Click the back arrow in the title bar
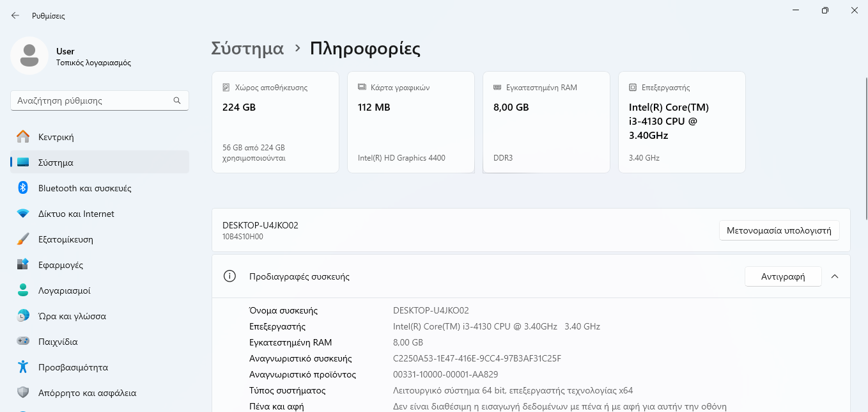 point(15,15)
